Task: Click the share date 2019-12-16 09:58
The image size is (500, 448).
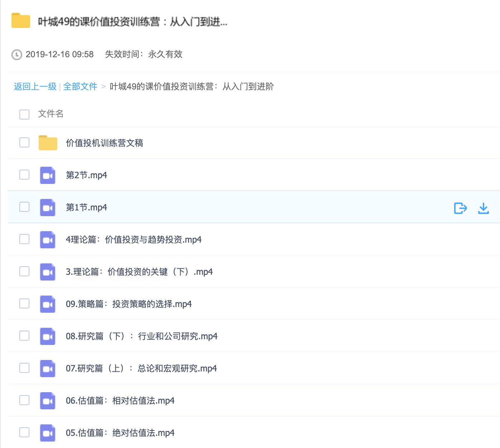Action: click(x=59, y=54)
